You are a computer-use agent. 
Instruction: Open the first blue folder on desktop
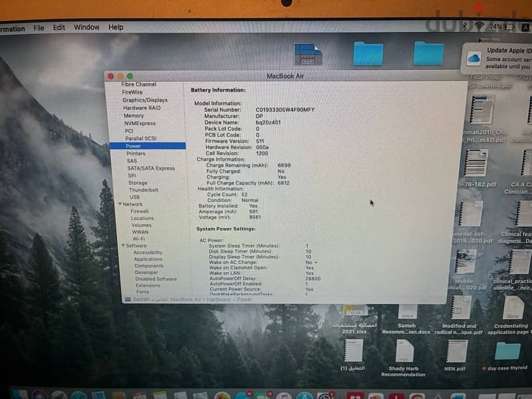[x=368, y=54]
